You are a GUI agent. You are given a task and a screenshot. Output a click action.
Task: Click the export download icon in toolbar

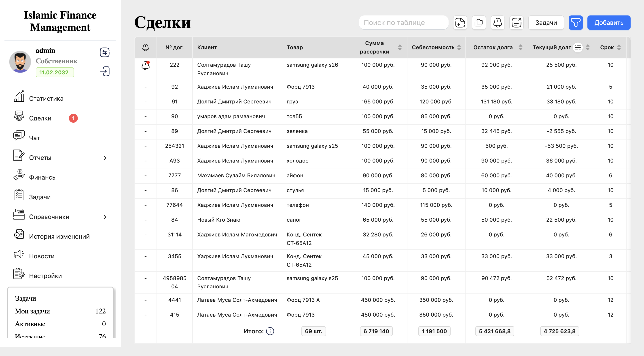(460, 23)
